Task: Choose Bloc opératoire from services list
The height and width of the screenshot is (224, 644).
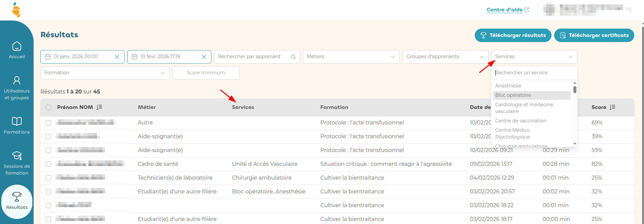Action: click(x=513, y=95)
